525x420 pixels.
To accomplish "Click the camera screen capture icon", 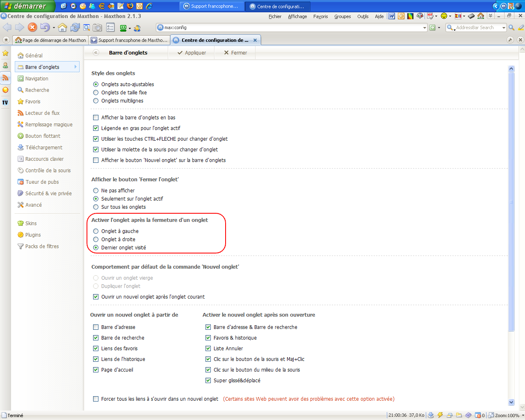I will point(98,27).
